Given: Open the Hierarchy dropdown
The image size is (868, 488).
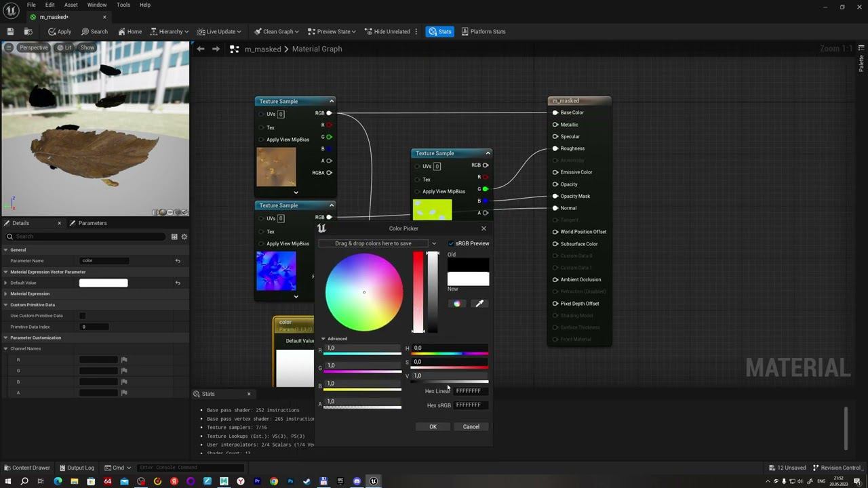Looking at the screenshot, I should coord(170,31).
